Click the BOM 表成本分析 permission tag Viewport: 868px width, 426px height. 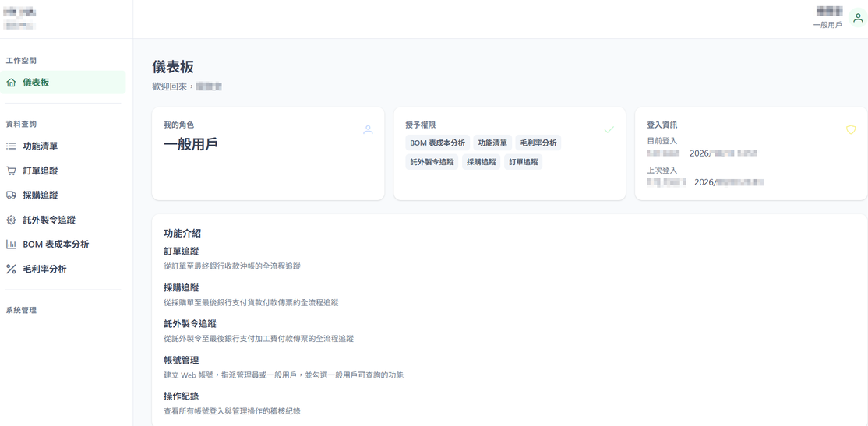pyautogui.click(x=437, y=143)
